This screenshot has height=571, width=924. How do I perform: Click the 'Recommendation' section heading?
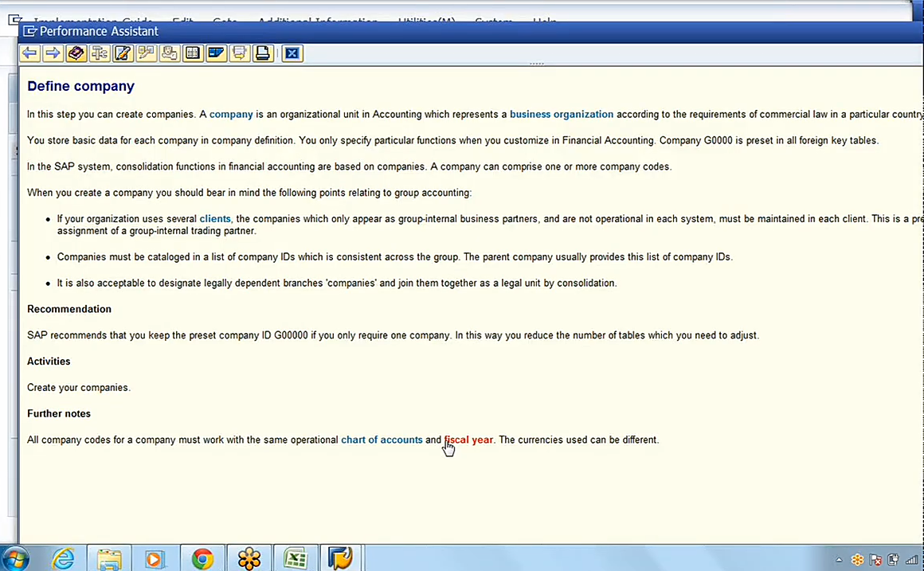coord(69,309)
